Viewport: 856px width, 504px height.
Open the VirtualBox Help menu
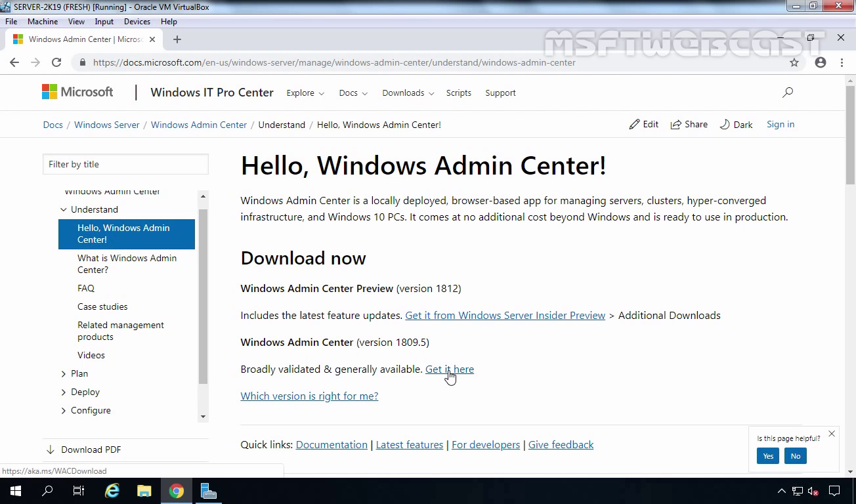(169, 22)
